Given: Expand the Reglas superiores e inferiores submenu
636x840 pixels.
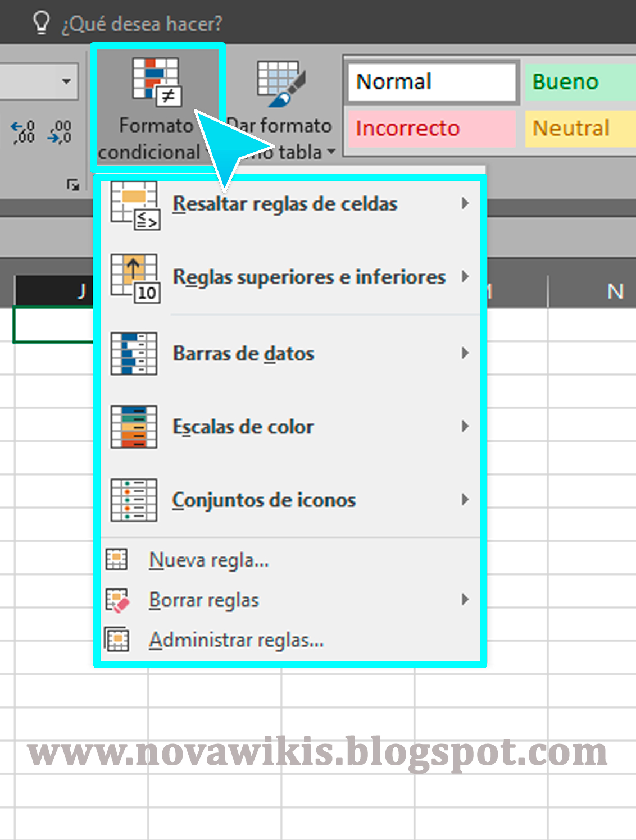Looking at the screenshot, I should pyautogui.click(x=465, y=276).
